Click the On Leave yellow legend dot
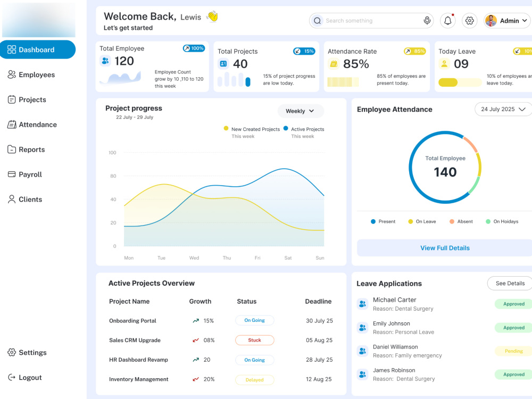 click(411, 221)
